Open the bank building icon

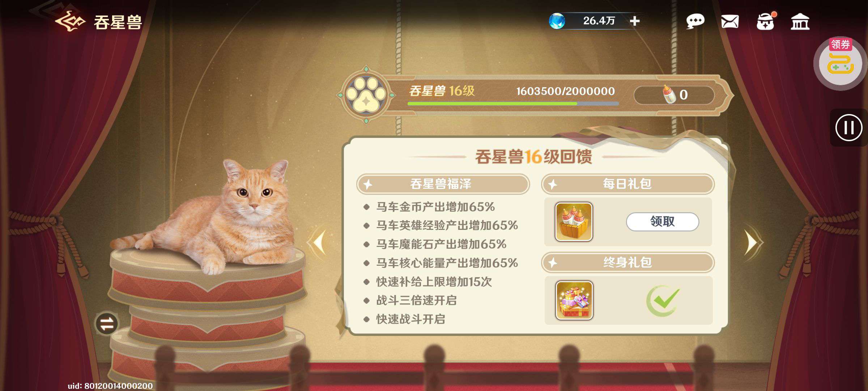click(800, 22)
